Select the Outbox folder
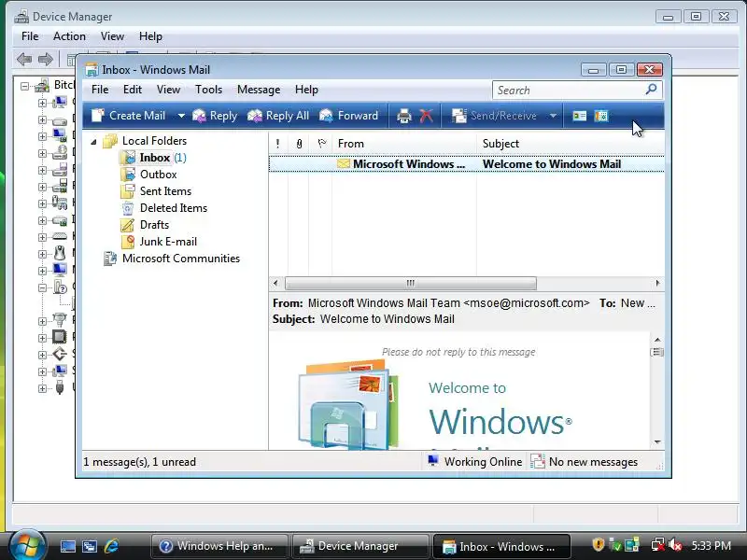 coord(158,175)
